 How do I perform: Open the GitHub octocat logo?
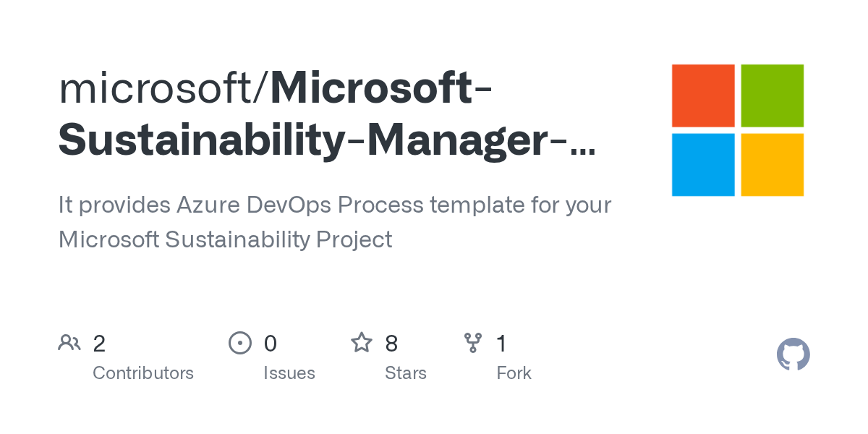(793, 354)
